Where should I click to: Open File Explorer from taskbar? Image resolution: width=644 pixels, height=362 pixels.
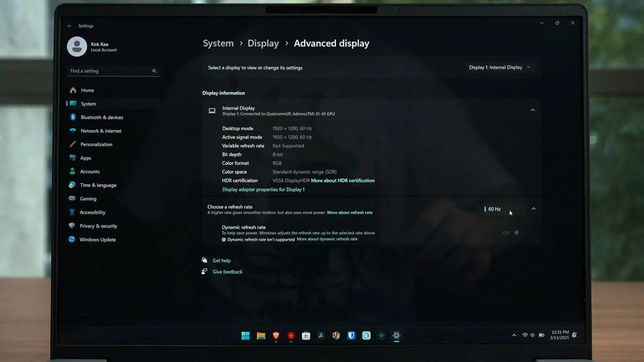click(261, 336)
